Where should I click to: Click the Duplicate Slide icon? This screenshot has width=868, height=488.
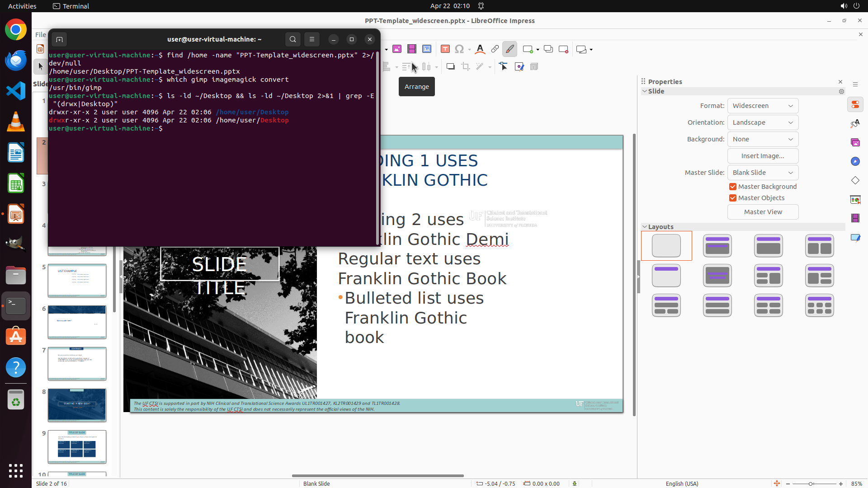548,49
